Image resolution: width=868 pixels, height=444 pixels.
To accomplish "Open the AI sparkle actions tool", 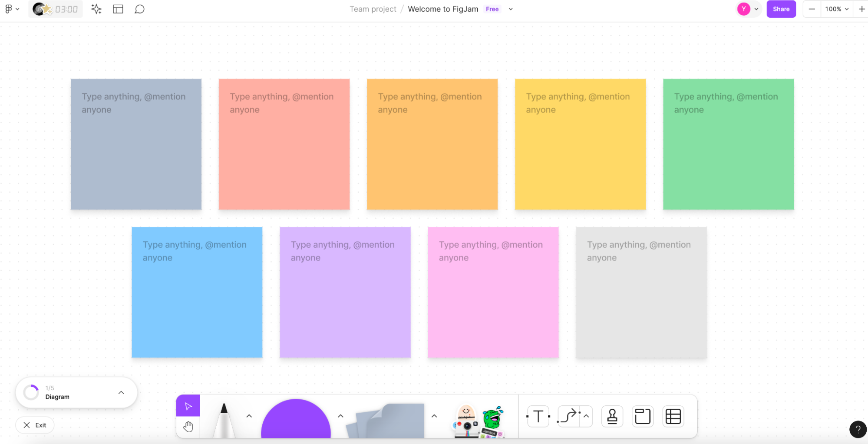I will click(x=96, y=9).
